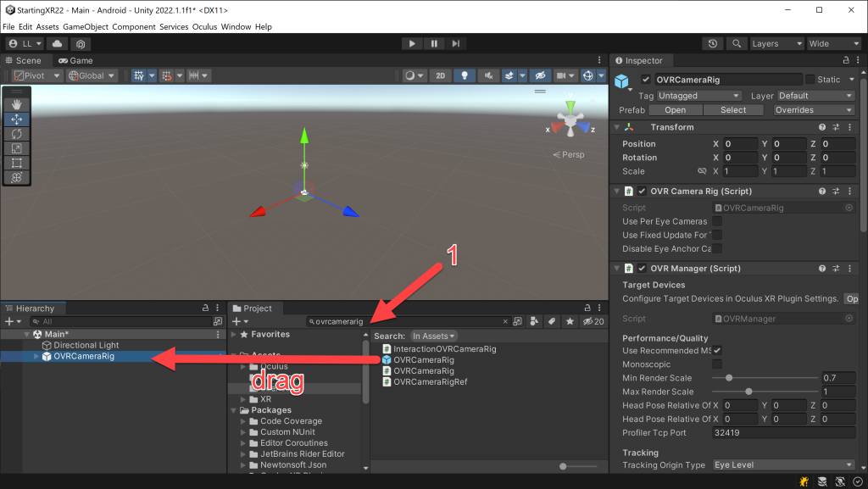The image size is (868, 489).
Task: Select the Transform tool
Action: [17, 178]
